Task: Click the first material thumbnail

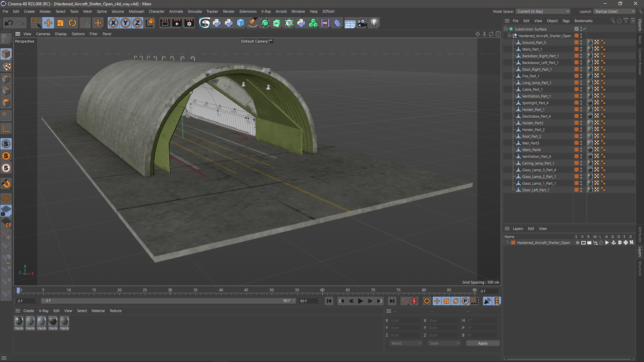Action: [19, 321]
